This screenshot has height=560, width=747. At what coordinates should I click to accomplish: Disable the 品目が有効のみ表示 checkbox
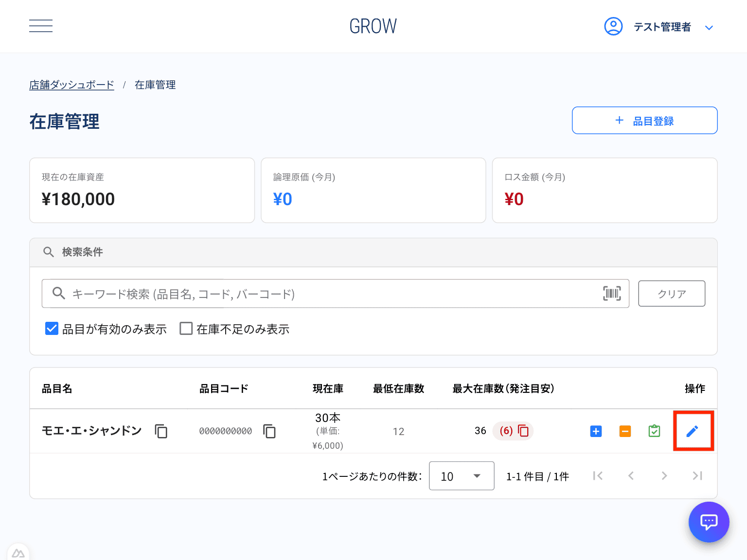tap(52, 329)
